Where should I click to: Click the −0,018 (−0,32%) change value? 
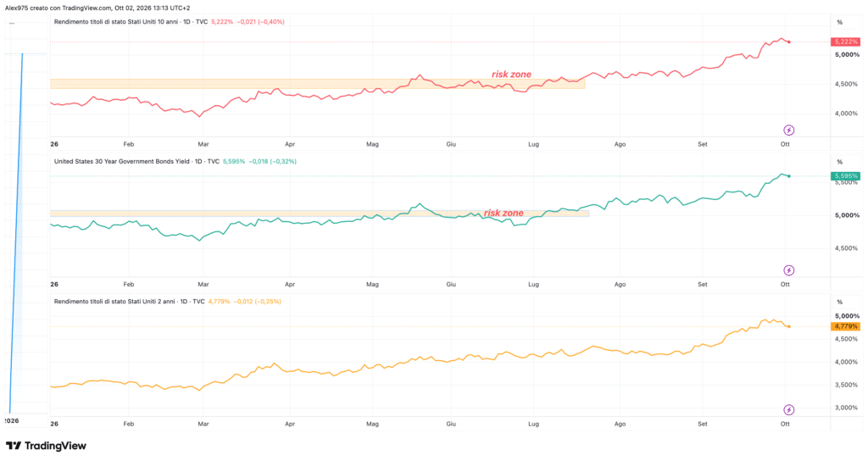pos(272,162)
